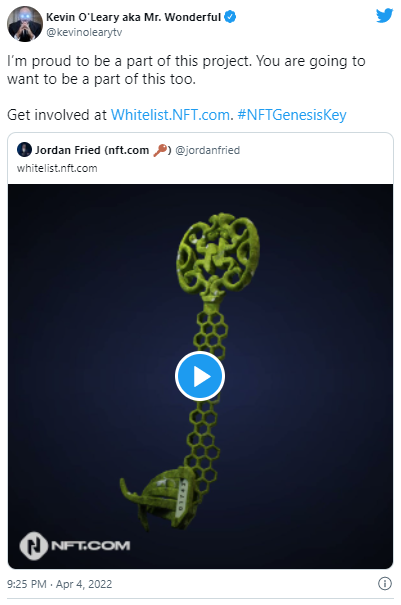Click the "I'm proud to be a part" tweet text
Screen dimensions: 401x605
(x=186, y=70)
